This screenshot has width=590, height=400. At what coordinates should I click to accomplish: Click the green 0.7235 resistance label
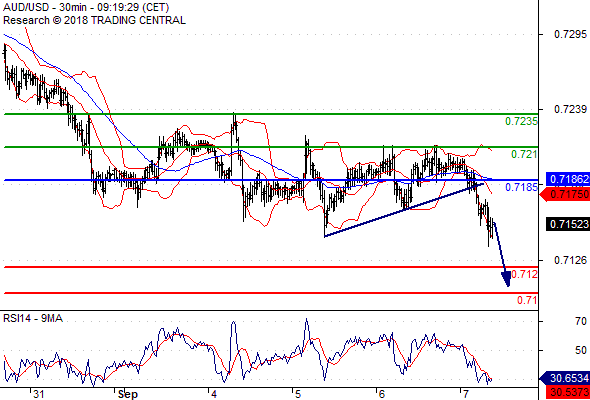tap(521, 121)
